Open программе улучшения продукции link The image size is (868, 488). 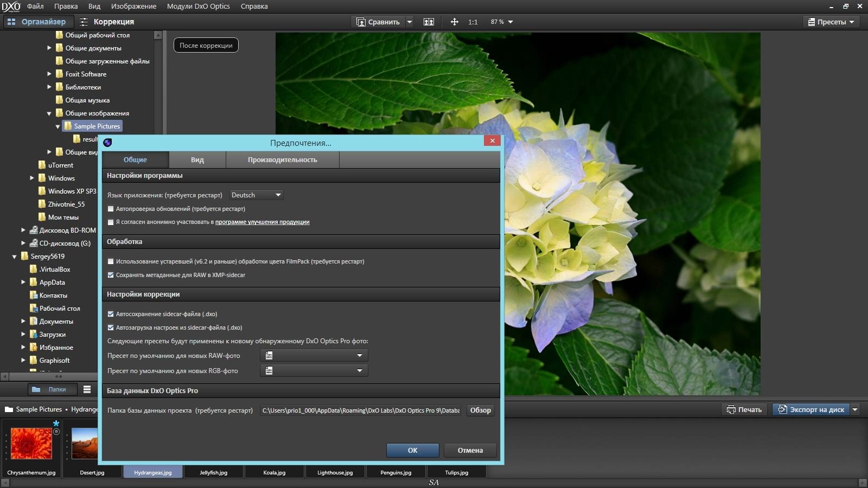(x=262, y=222)
